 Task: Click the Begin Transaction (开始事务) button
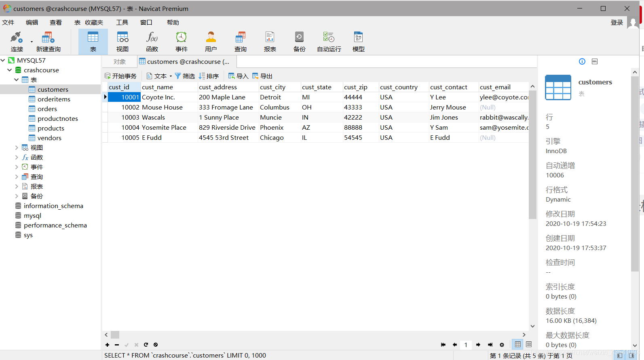click(120, 76)
